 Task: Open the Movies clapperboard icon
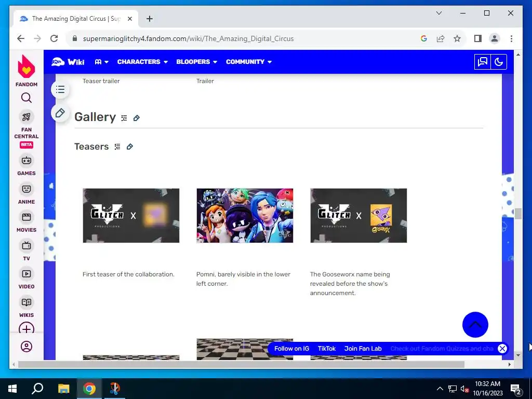pyautogui.click(x=26, y=217)
